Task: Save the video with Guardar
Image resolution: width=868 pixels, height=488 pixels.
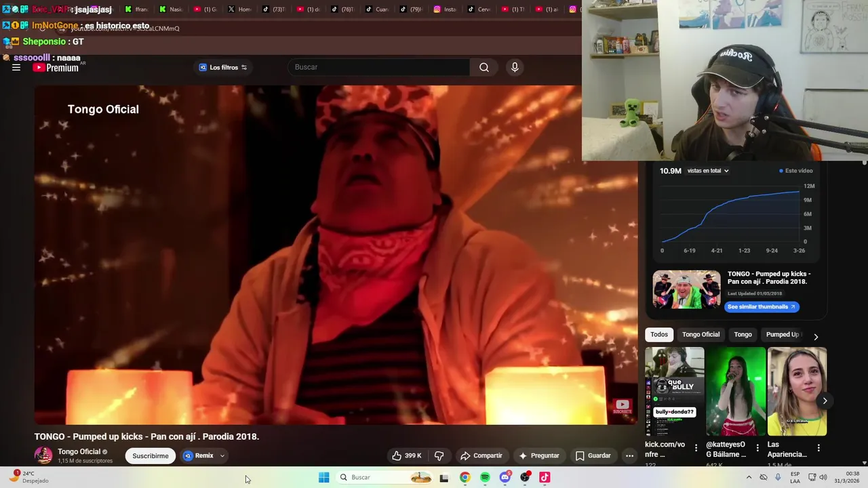Action: coord(593,455)
